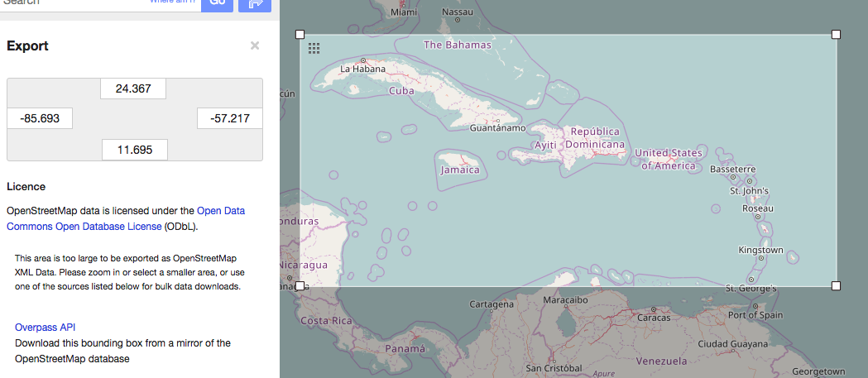Click the bottom-right selection box corner handle

836,285
